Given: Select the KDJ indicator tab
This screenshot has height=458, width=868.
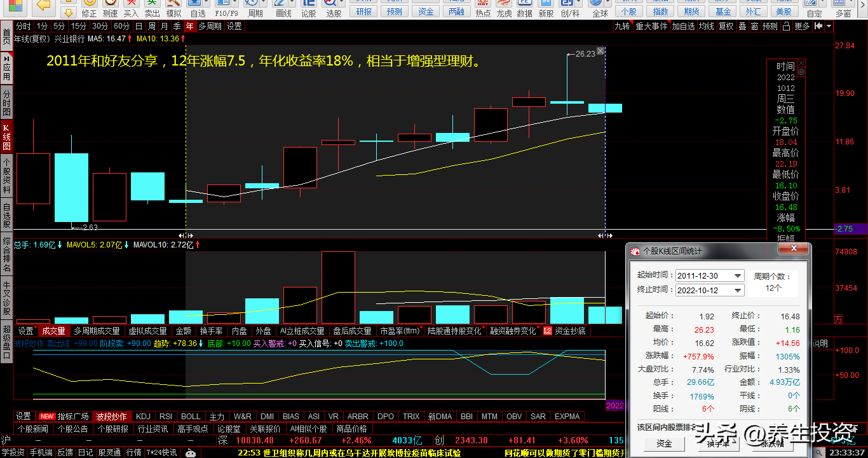Looking at the screenshot, I should (144, 417).
